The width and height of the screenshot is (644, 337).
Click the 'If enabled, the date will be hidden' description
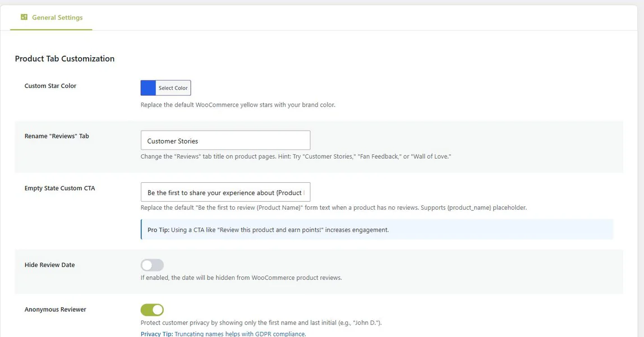point(241,278)
